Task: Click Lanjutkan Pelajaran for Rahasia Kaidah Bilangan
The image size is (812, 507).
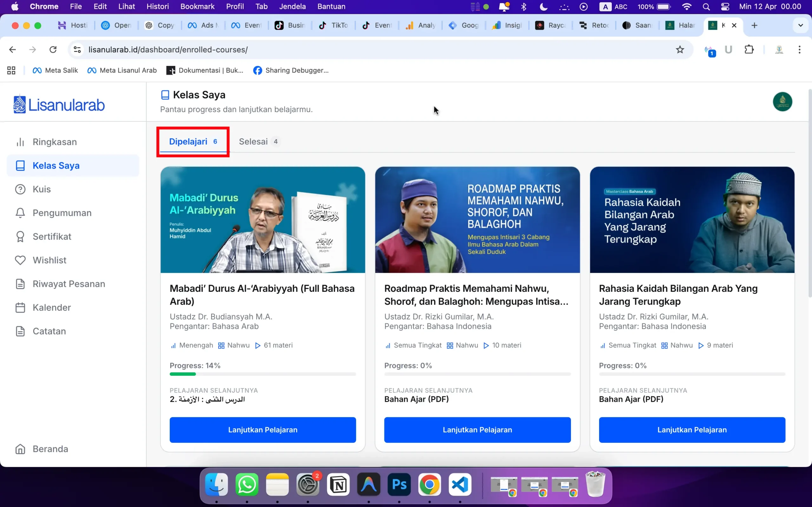Action: [691, 430]
